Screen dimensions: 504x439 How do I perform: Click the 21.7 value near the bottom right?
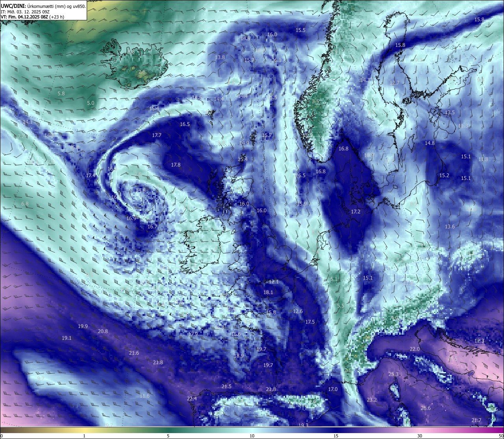pyautogui.click(x=476, y=420)
